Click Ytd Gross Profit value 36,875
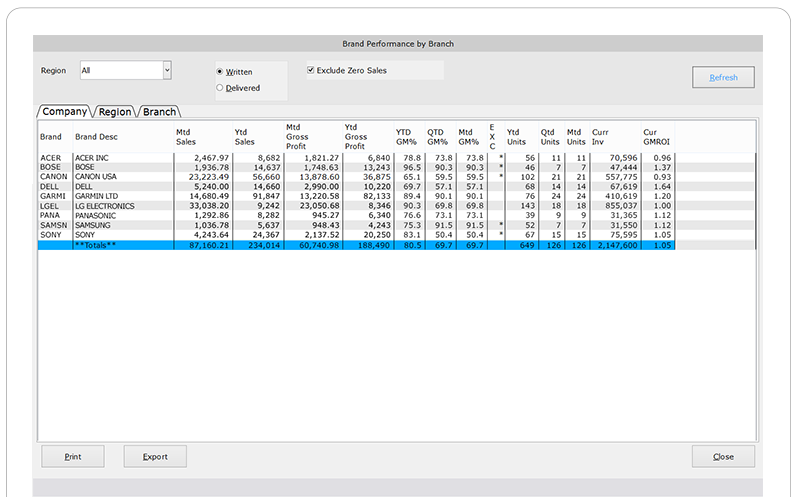This screenshot has width=800, height=497. [x=377, y=177]
